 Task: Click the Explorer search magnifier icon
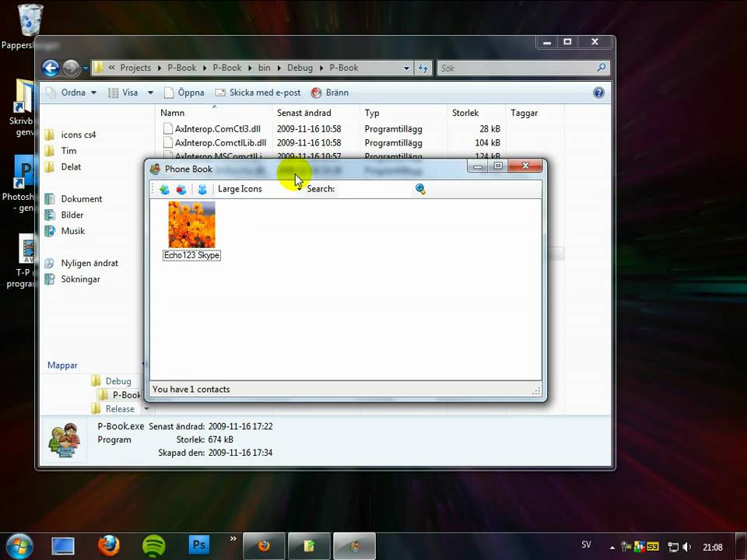601,68
